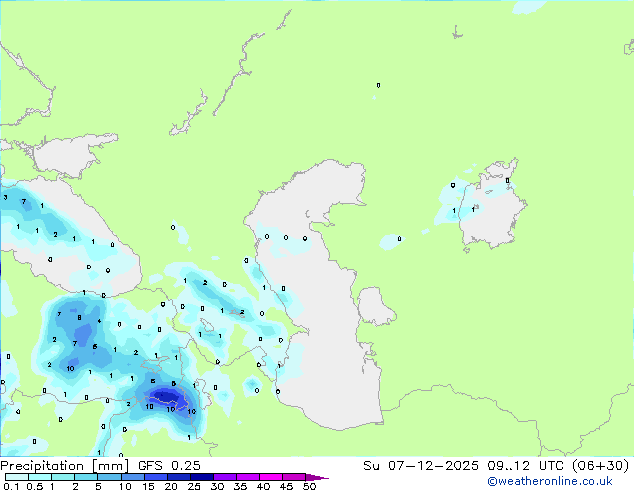Open the weatheronline.co.uk link
634x490 pixels.
pyautogui.click(x=550, y=482)
